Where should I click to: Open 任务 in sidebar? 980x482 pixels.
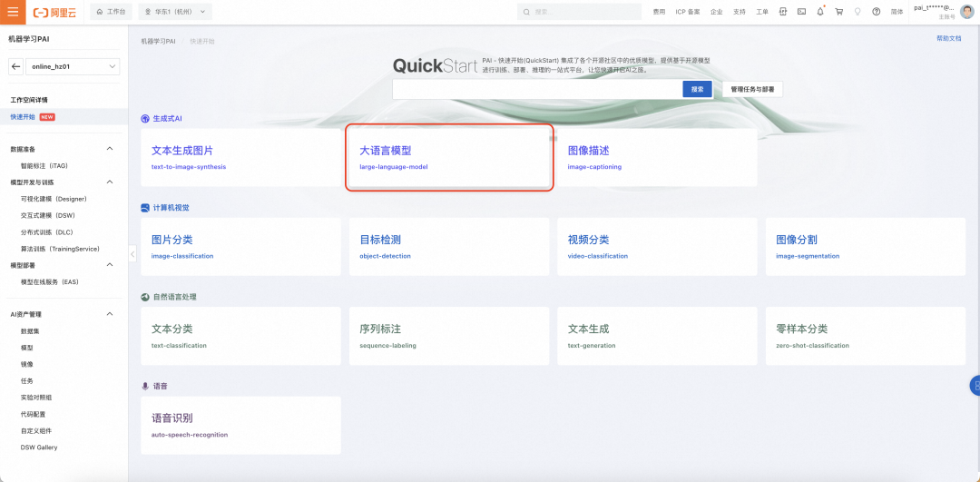coord(27,380)
